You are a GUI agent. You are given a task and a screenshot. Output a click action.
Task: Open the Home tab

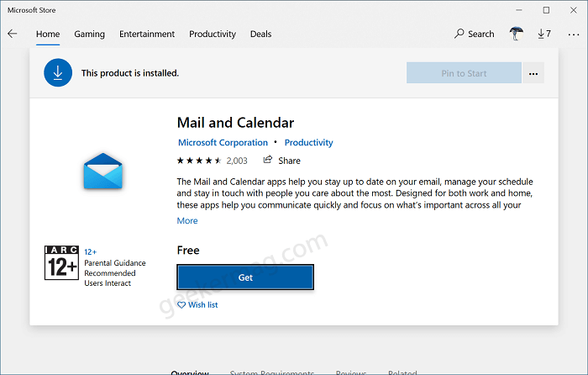tap(48, 34)
